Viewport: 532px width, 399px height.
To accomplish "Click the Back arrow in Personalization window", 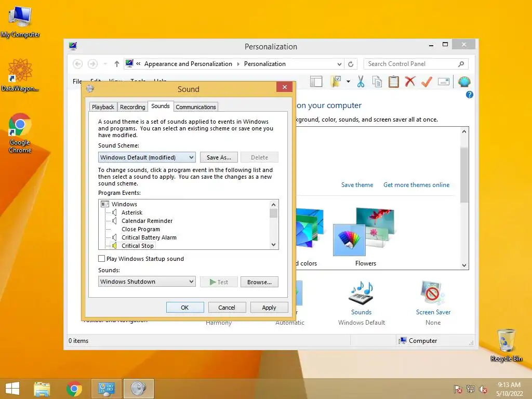I will click(x=78, y=64).
